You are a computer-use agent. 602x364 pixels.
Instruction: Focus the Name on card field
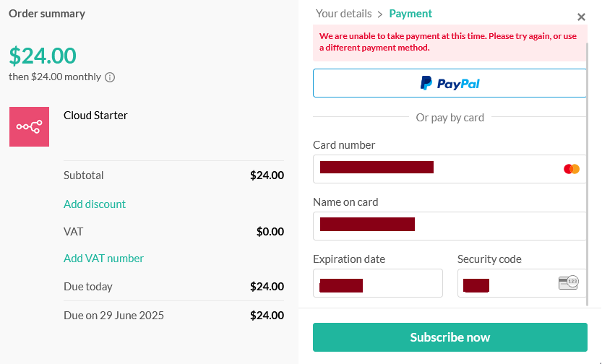coord(450,226)
